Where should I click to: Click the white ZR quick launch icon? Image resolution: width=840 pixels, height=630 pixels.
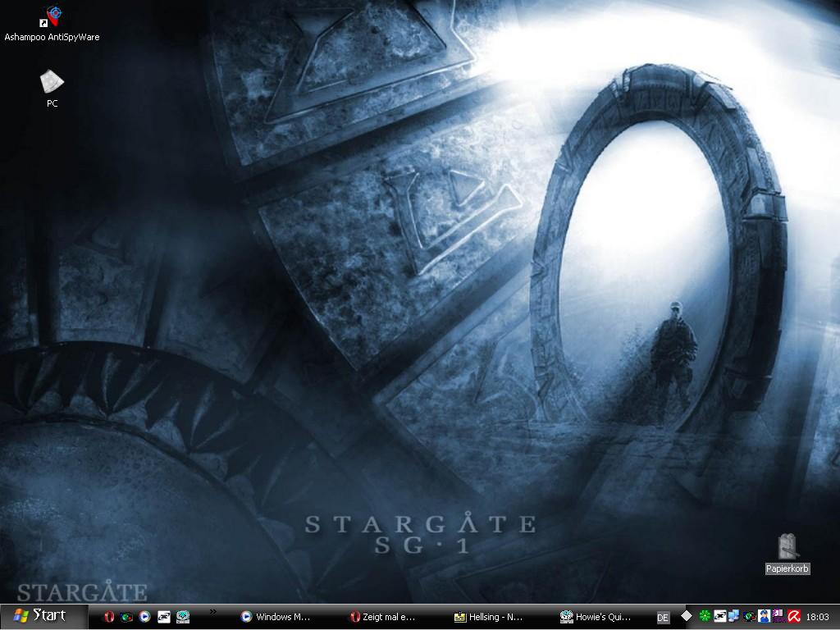[164, 617]
